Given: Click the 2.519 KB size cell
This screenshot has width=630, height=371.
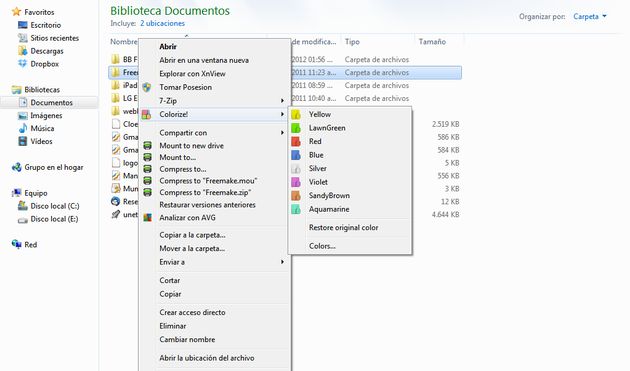Looking at the screenshot, I should point(446,124).
